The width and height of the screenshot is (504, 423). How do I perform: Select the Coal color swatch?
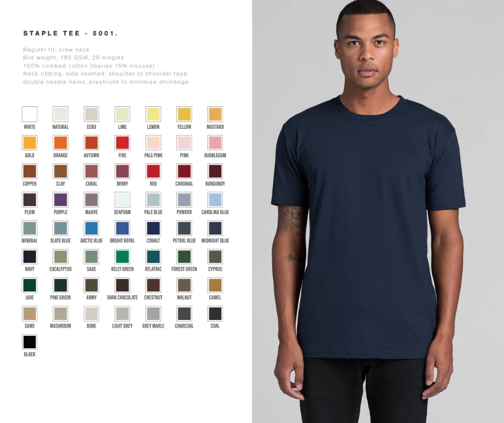[215, 313]
